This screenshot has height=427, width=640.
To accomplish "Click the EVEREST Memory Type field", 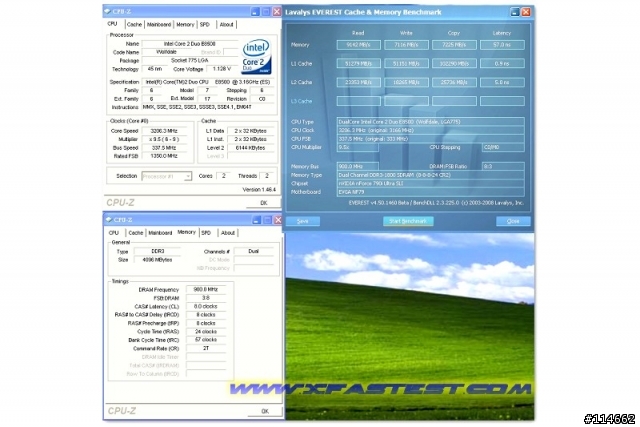I will (431, 175).
